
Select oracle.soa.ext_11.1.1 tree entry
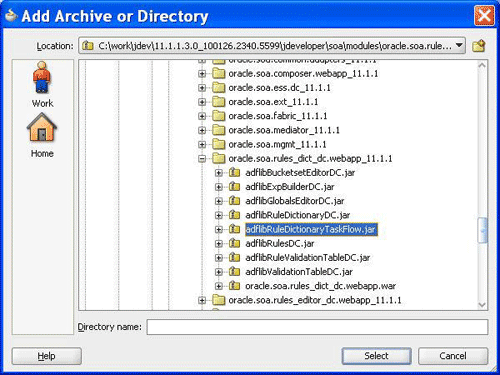273,102
